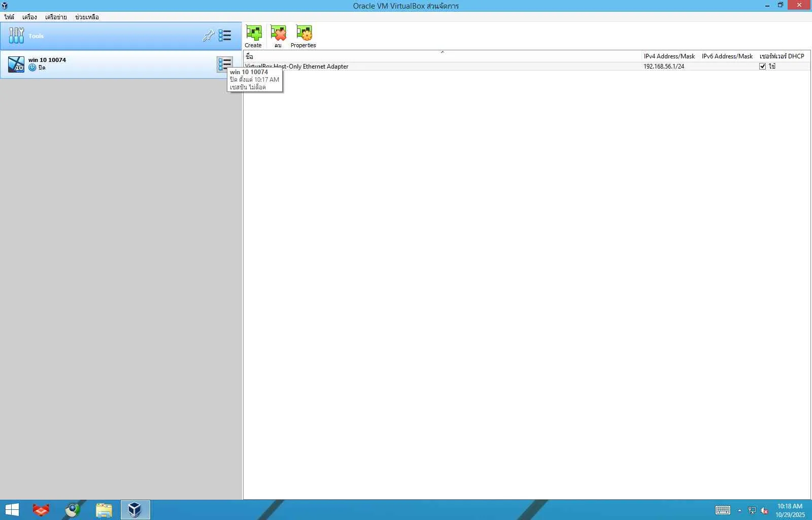Select the win 10 10074 machine name
The width and height of the screenshot is (812, 520).
[47, 60]
